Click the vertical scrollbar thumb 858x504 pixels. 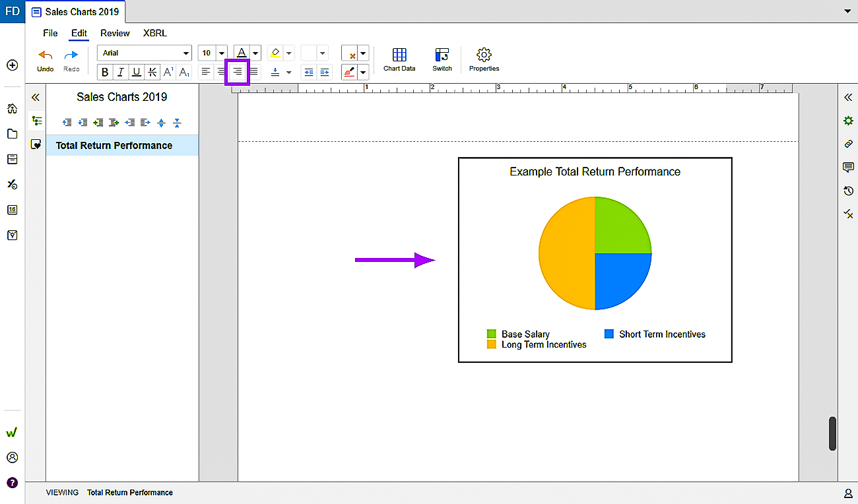click(832, 433)
